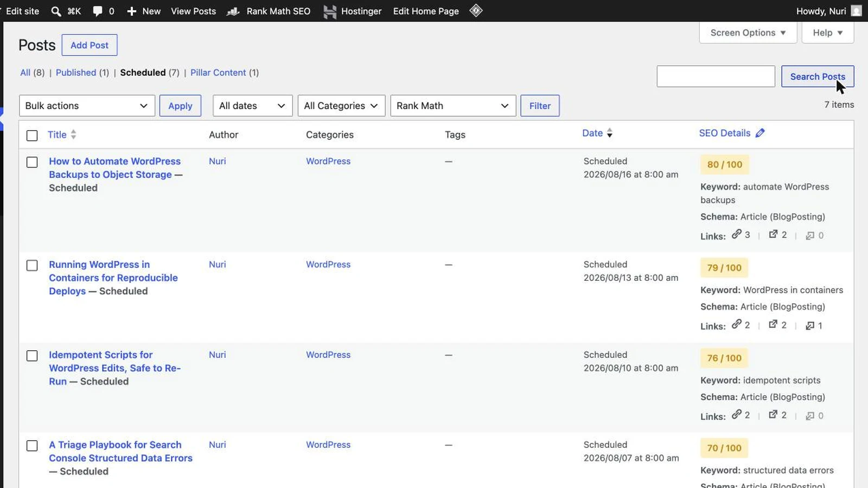The image size is (868, 488).
Task: Show Published posts filter
Action: pyautogui.click(x=76, y=72)
